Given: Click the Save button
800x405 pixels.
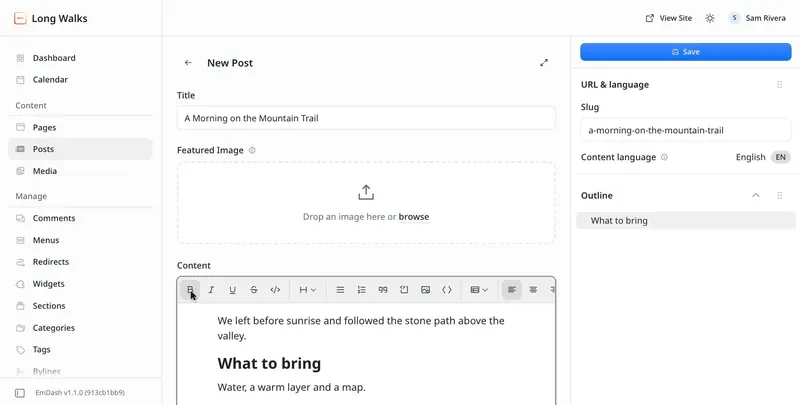Looking at the screenshot, I should point(686,52).
